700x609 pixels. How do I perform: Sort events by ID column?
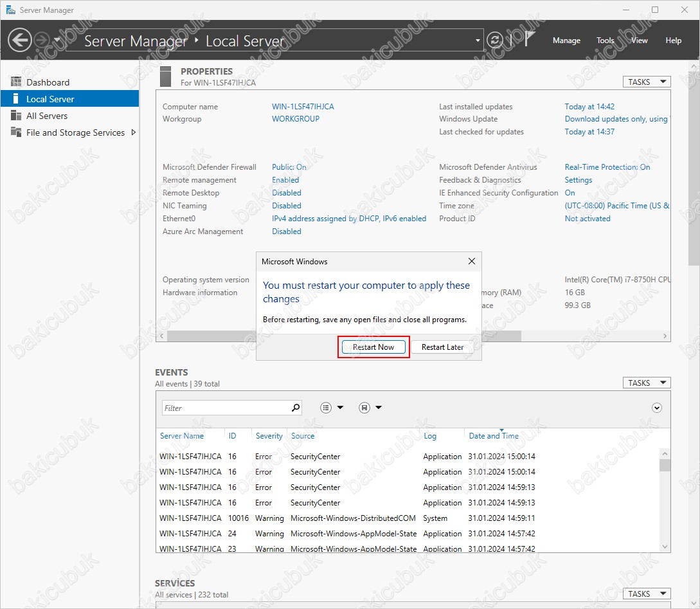coord(232,436)
